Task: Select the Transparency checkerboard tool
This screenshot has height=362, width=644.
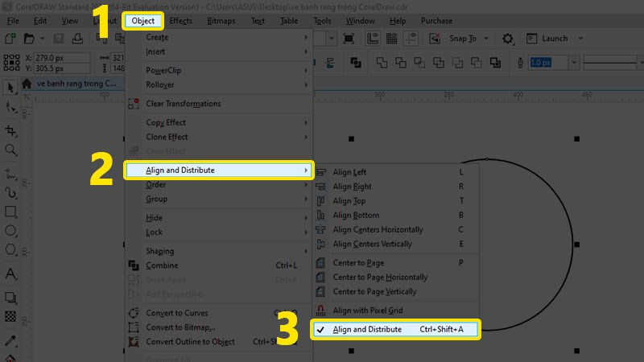Action: [10, 316]
